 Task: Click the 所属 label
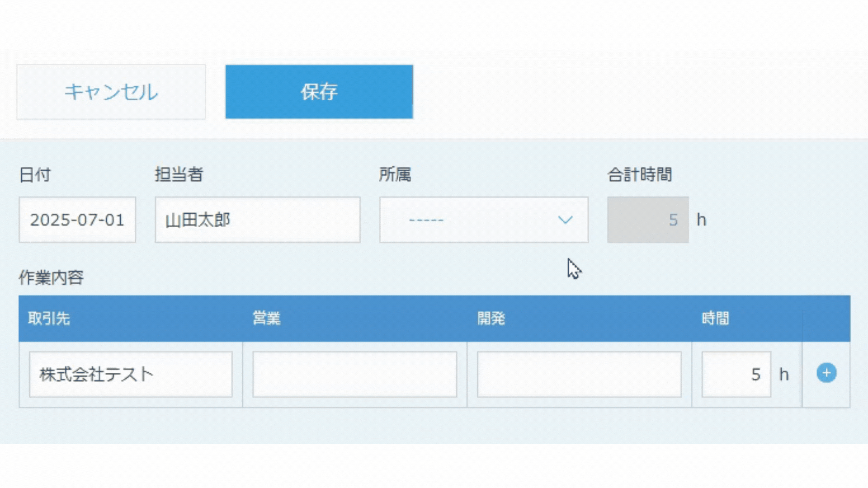[395, 174]
